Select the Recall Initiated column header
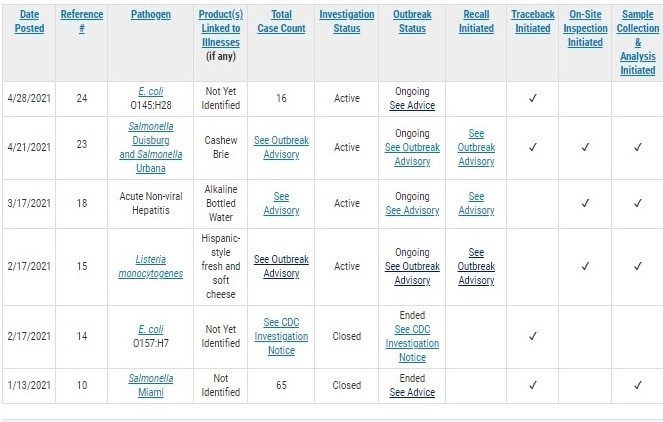 pyautogui.click(x=476, y=22)
